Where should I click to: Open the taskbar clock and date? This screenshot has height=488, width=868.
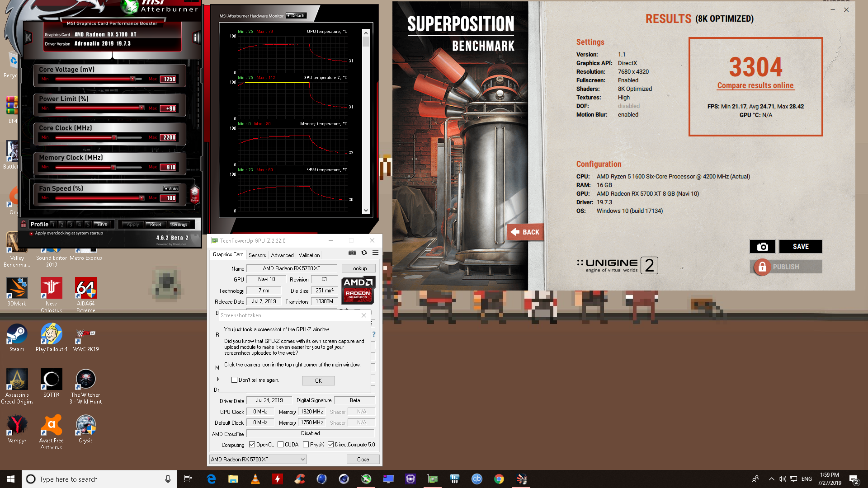pos(829,479)
